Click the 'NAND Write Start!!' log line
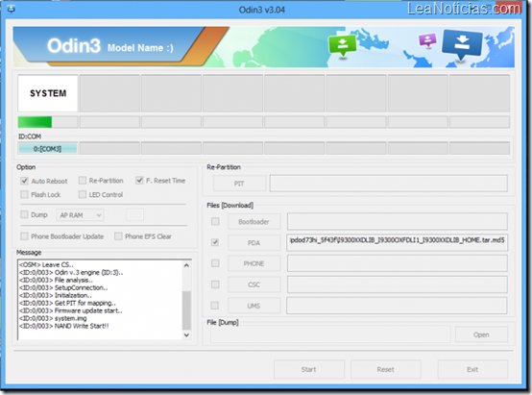This screenshot has height=395, width=532. pos(64,326)
